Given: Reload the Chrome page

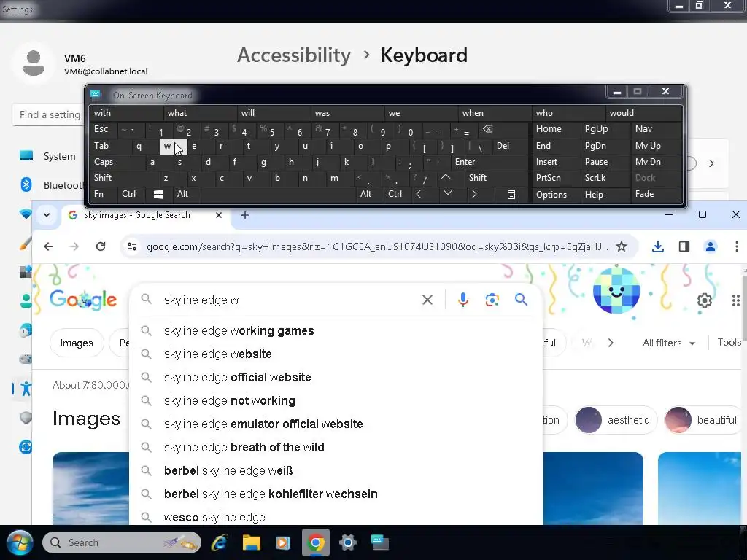Looking at the screenshot, I should tap(101, 246).
